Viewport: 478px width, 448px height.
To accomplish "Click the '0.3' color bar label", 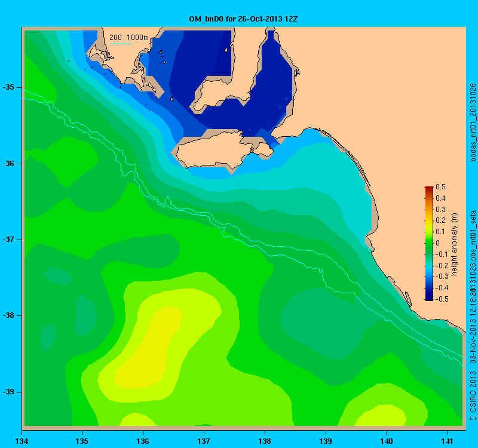I will 440,210.
